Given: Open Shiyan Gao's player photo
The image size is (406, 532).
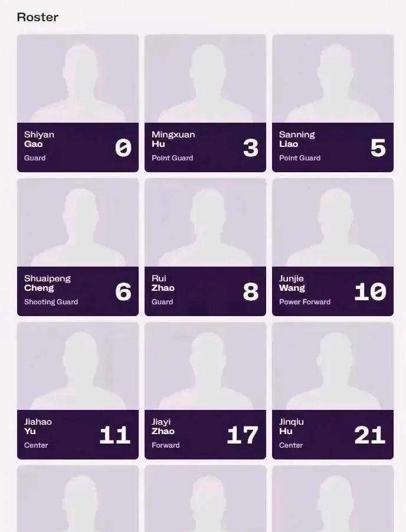Looking at the screenshot, I should (78, 79).
